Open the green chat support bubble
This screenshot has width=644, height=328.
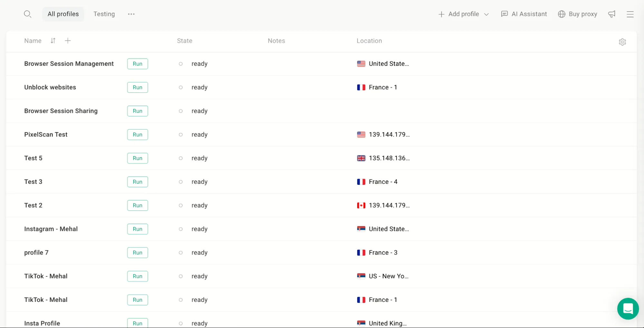click(628, 308)
